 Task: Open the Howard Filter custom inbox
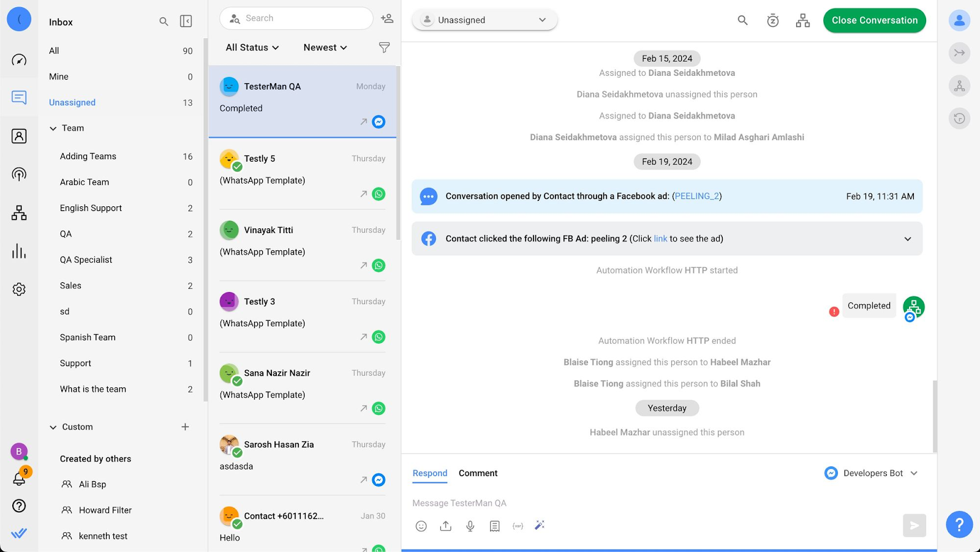click(121, 510)
